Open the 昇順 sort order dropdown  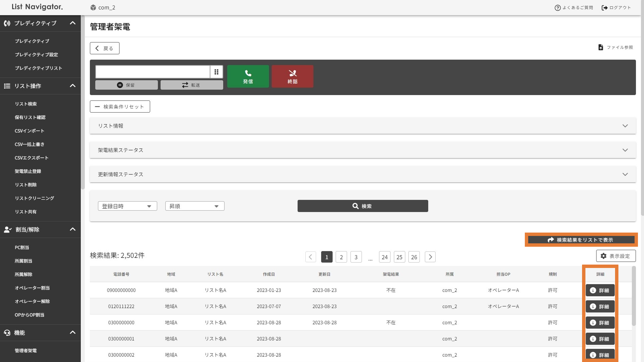pyautogui.click(x=195, y=206)
